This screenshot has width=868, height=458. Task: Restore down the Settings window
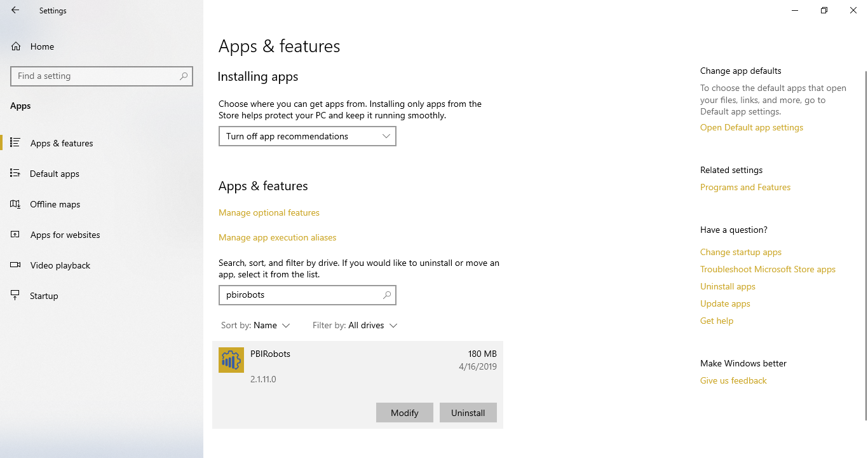click(x=824, y=10)
